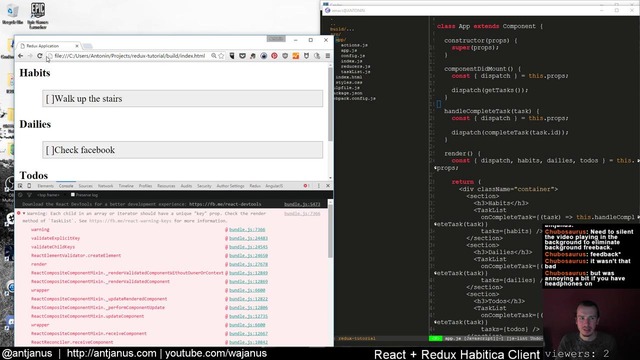Screen dimensions: 640x360
Task: Clear the console with the clear icon
Action: coord(20,195)
